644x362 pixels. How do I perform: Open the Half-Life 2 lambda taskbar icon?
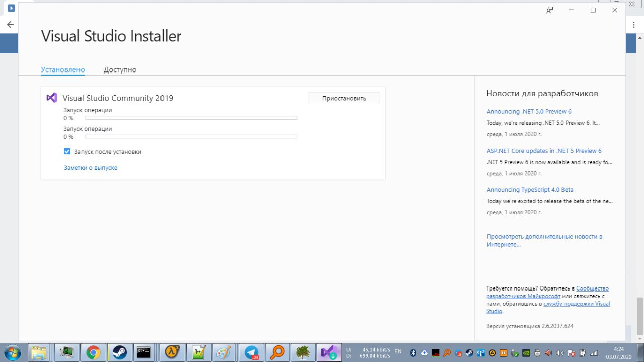(172, 352)
